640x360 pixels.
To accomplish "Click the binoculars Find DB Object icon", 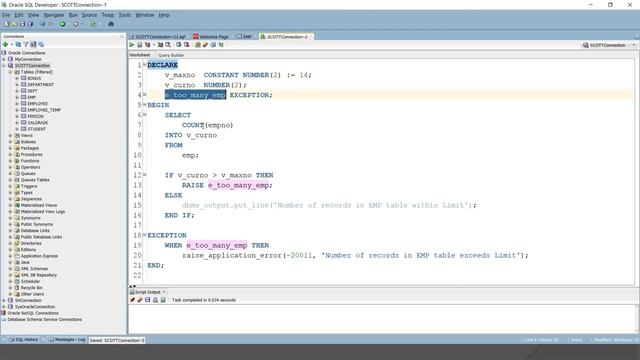I will 111,24.
